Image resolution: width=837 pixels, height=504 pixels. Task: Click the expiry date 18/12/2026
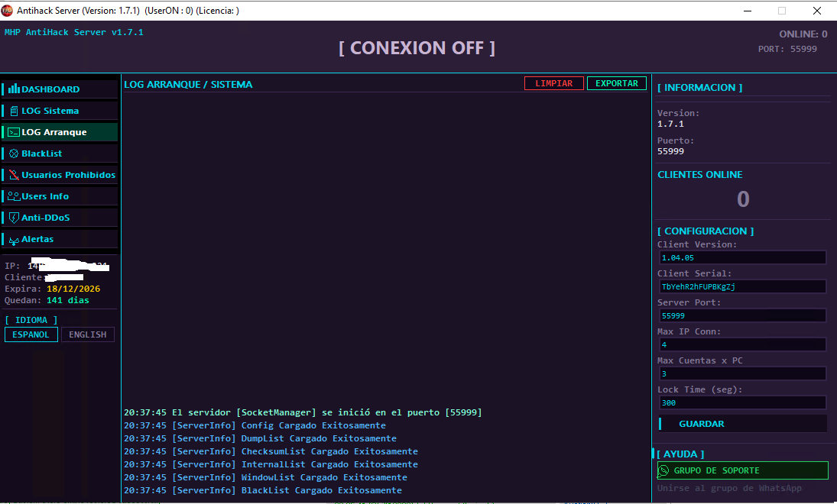pyautogui.click(x=73, y=289)
